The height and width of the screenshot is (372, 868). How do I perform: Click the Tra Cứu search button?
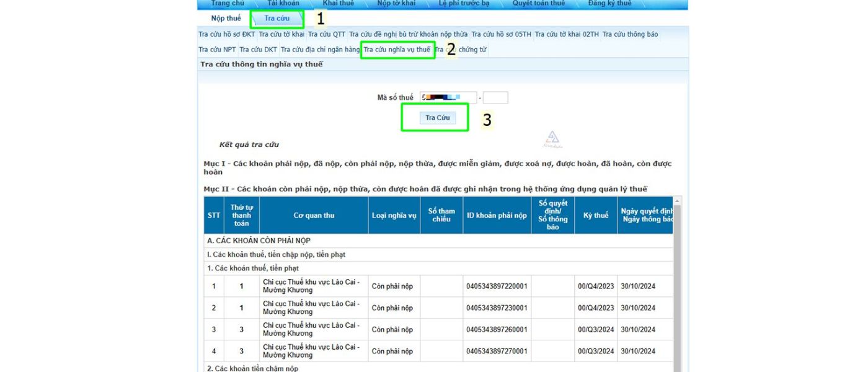click(x=438, y=118)
